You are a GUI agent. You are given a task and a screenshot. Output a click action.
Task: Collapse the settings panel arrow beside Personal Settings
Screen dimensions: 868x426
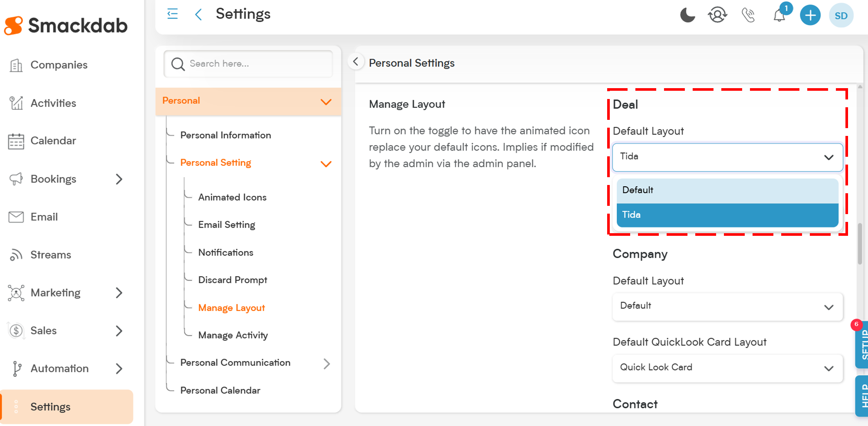pyautogui.click(x=355, y=62)
